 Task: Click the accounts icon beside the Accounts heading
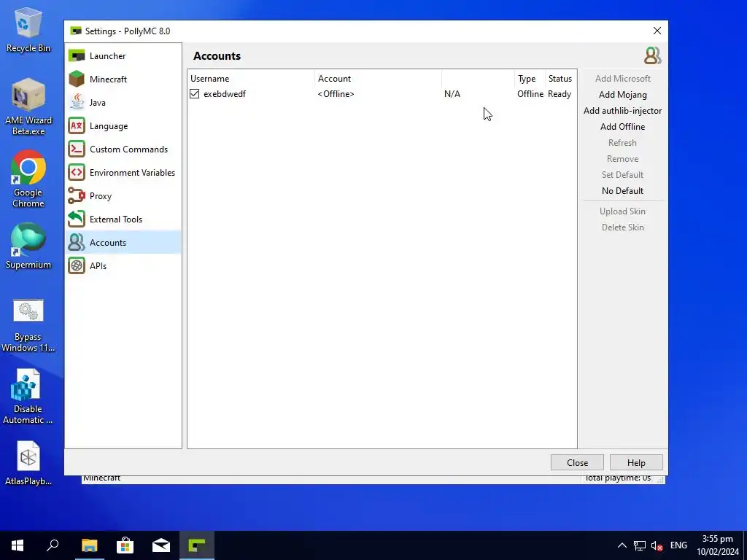pyautogui.click(x=653, y=55)
